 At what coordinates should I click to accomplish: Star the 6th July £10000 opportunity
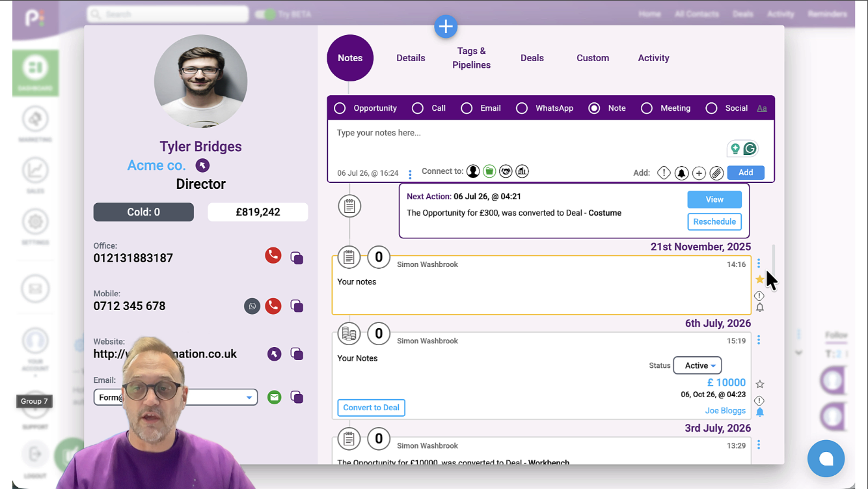759,384
